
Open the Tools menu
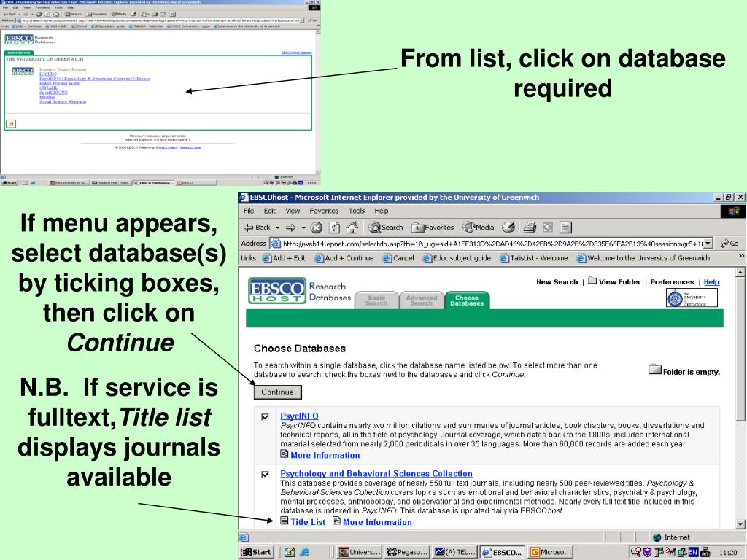point(356,211)
